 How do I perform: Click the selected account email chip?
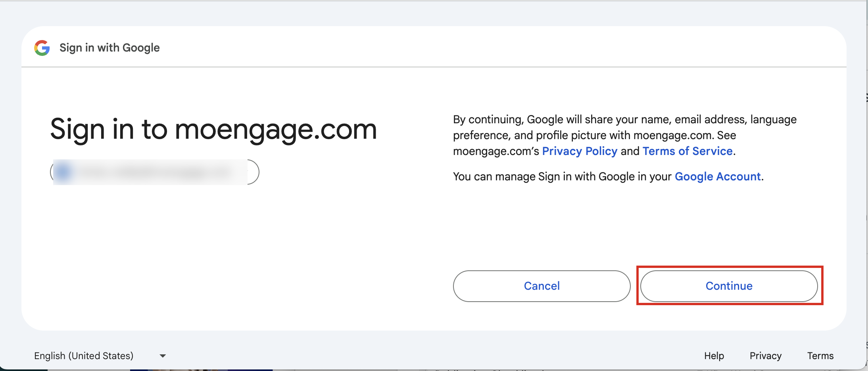(x=155, y=172)
